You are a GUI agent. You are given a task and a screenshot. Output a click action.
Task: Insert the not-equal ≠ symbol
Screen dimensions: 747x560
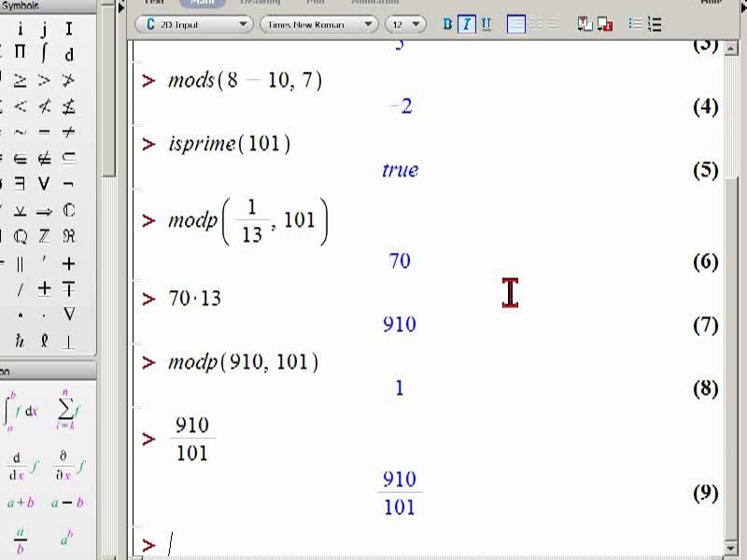[x=68, y=132]
